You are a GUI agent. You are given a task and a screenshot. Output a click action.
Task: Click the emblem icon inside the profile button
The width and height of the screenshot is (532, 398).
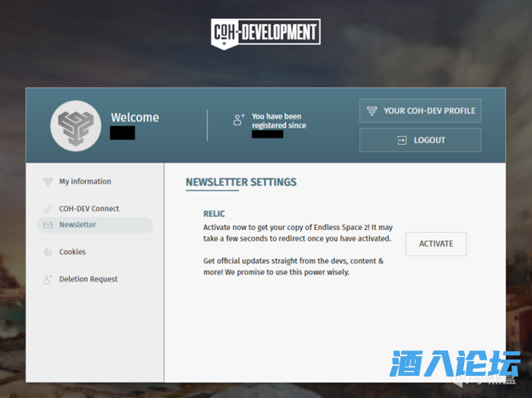pos(372,111)
